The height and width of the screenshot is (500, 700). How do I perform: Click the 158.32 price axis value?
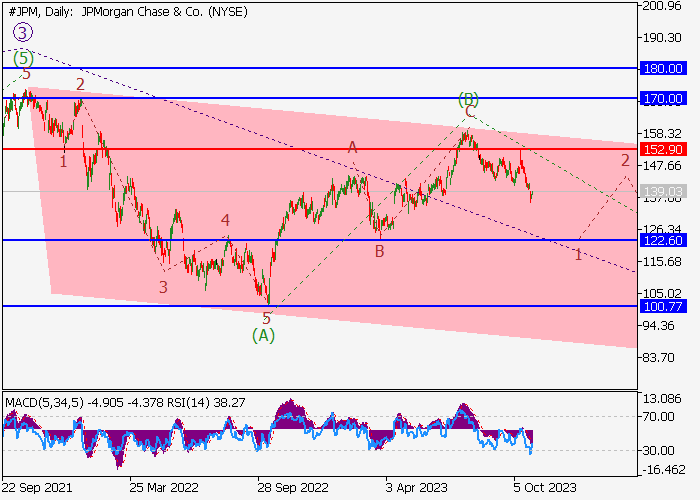point(662,133)
